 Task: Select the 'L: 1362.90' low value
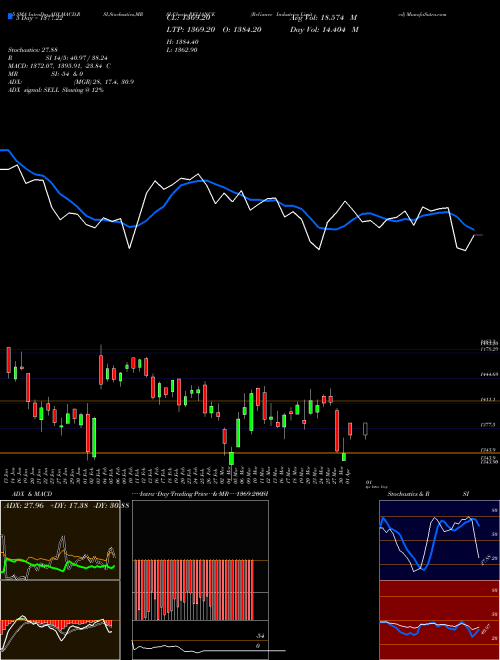(182, 50)
